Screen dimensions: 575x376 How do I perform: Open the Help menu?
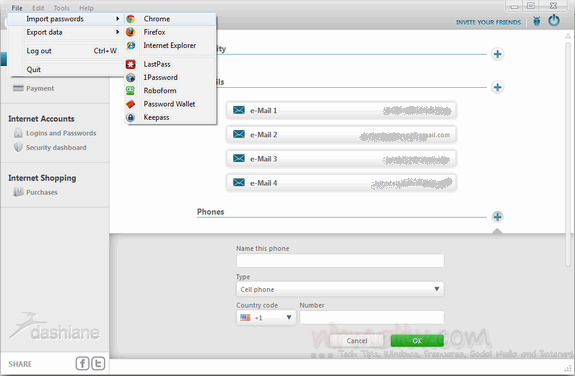click(86, 8)
